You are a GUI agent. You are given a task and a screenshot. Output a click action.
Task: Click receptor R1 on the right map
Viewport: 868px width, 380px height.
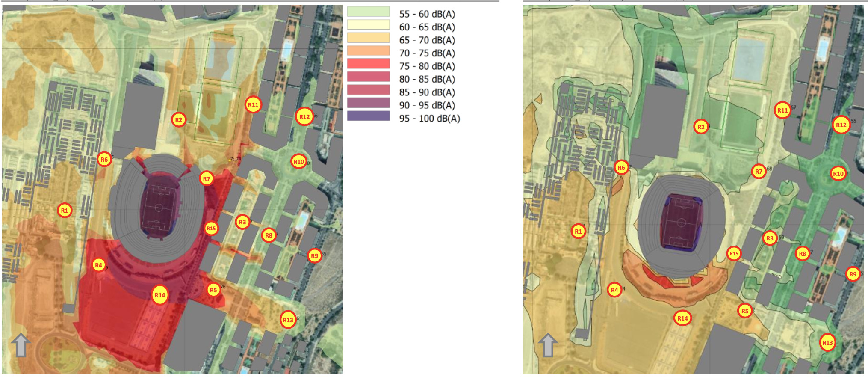pos(578,231)
